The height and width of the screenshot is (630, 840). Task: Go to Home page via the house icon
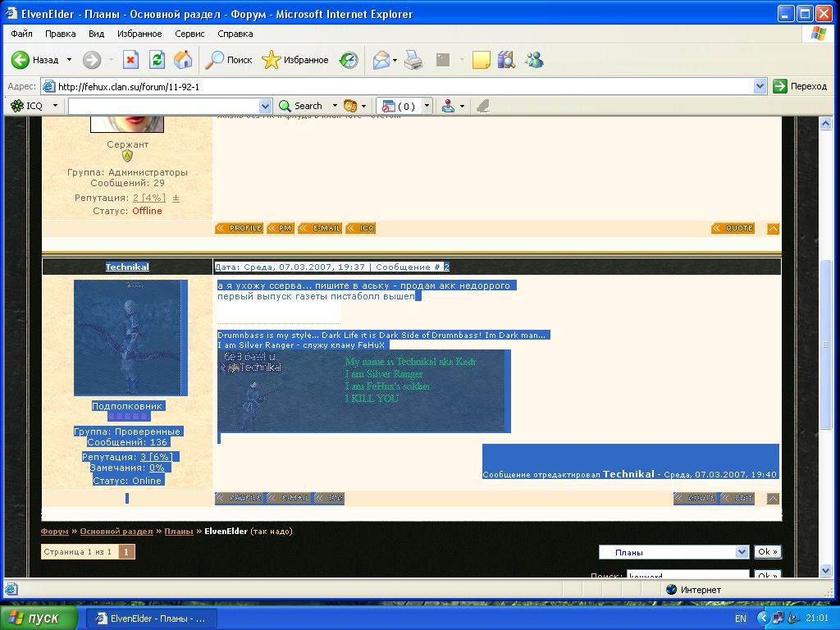pyautogui.click(x=183, y=60)
